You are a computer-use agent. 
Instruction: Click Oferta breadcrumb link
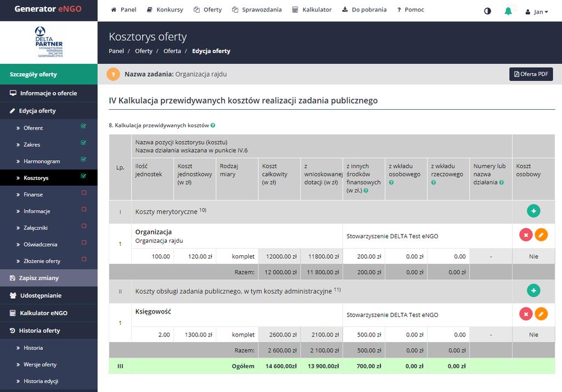(172, 51)
